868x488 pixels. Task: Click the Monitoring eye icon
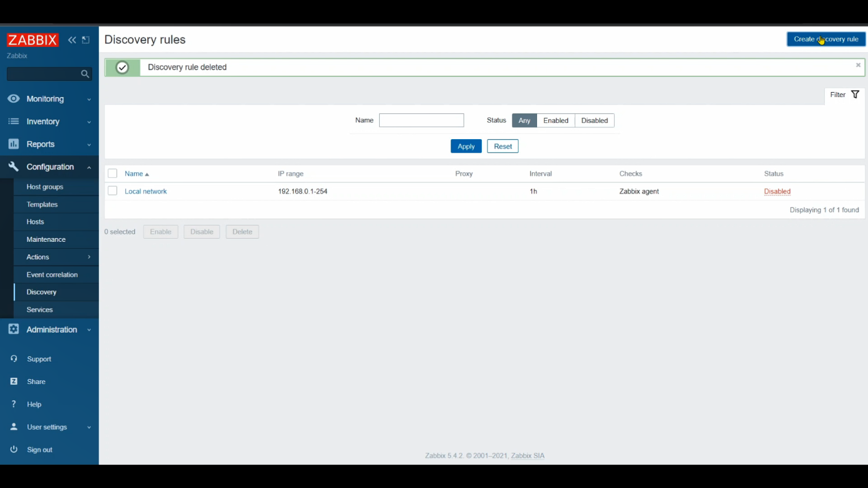click(x=13, y=99)
